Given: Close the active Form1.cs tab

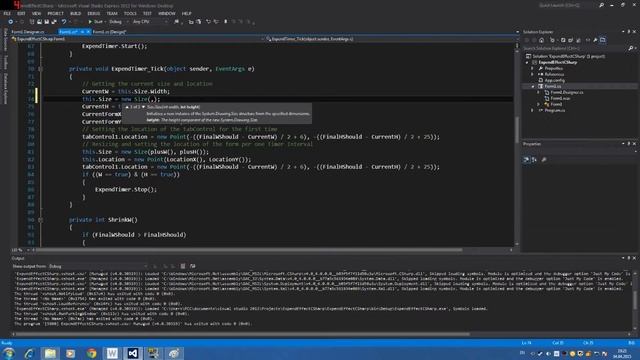Looking at the screenshot, I should (88, 31).
